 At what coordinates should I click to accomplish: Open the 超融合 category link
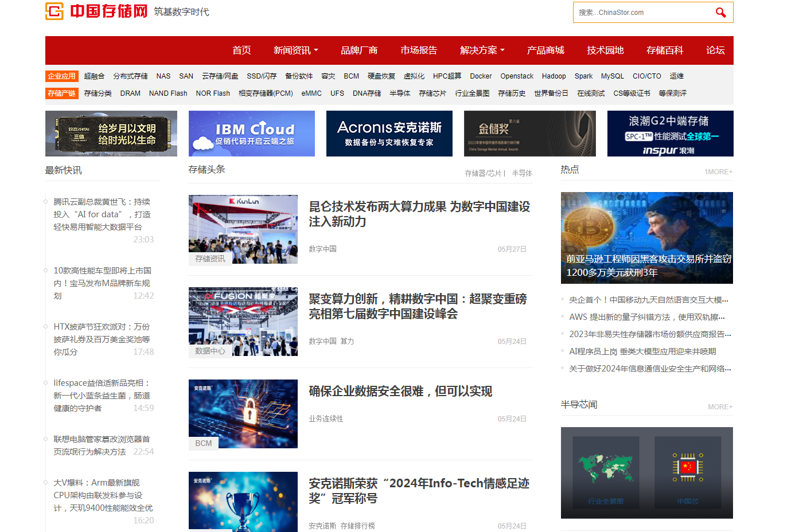click(94, 76)
